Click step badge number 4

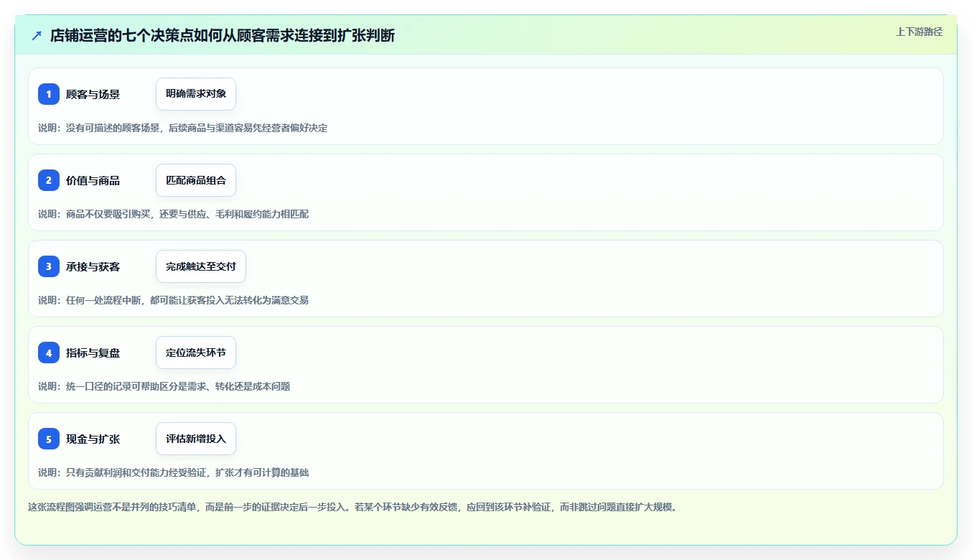click(49, 353)
